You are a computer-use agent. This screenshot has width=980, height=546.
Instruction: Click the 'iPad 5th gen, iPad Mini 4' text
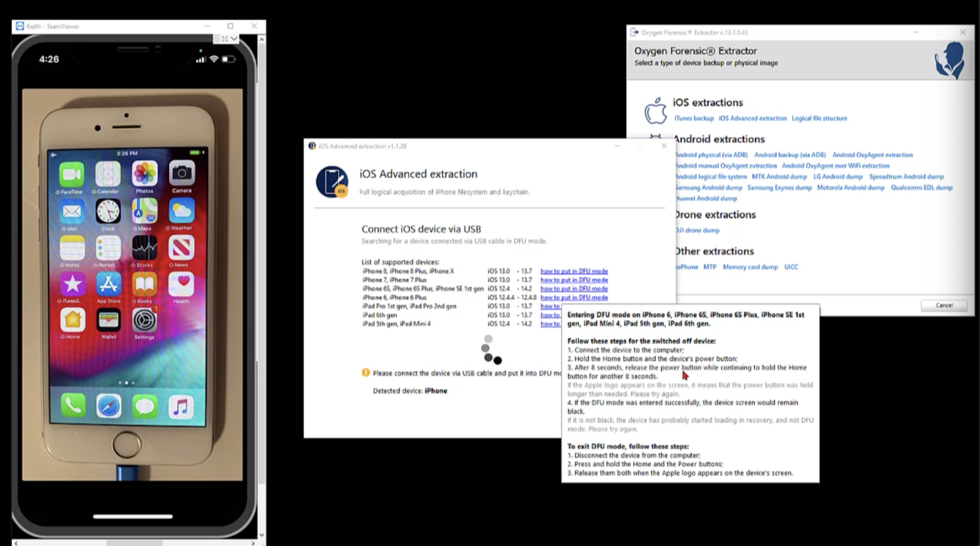click(397, 324)
